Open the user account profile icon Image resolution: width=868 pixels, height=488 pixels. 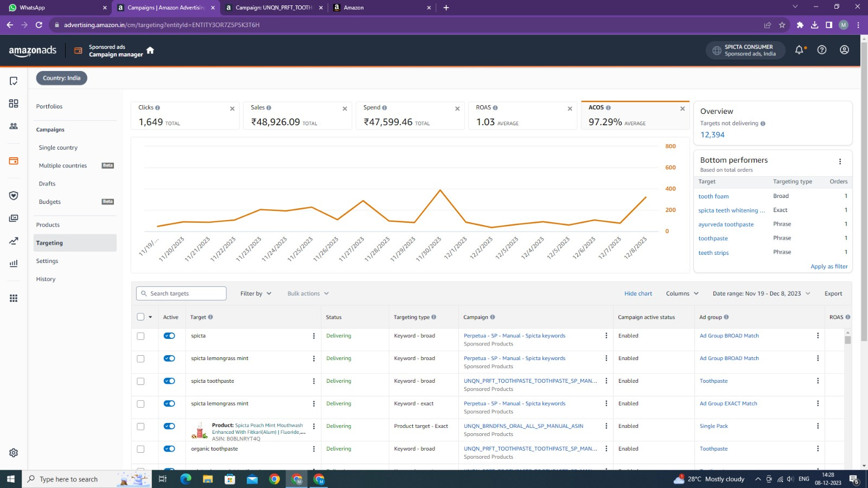pyautogui.click(x=844, y=50)
